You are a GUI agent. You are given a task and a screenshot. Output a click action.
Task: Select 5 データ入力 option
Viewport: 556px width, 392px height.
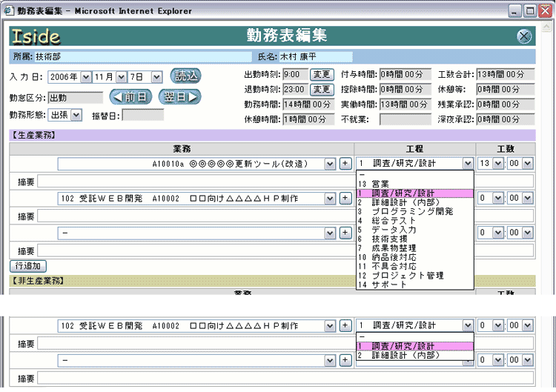pyautogui.click(x=415, y=230)
